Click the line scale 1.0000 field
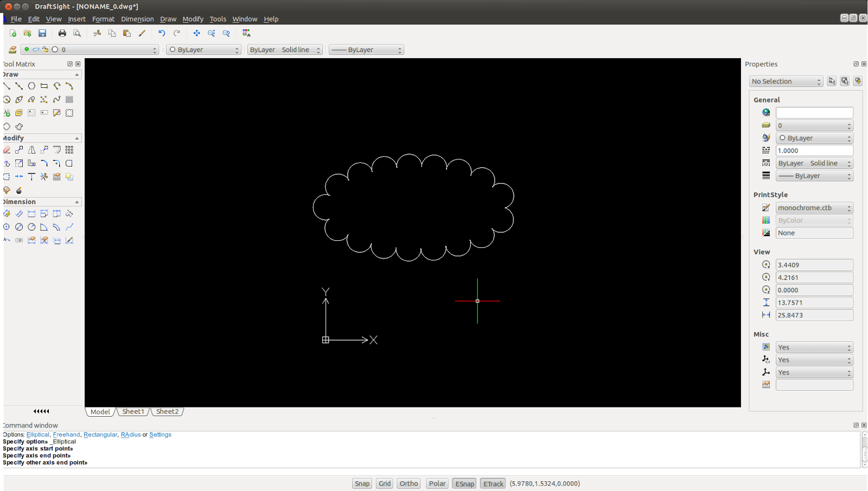The width and height of the screenshot is (868, 491). [814, 150]
